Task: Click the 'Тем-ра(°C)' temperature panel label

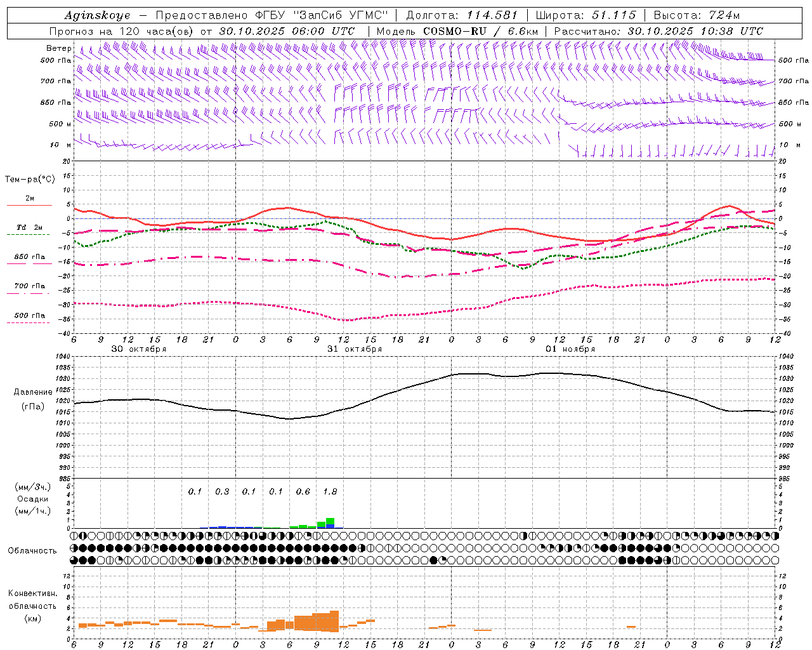Action: click(30, 180)
